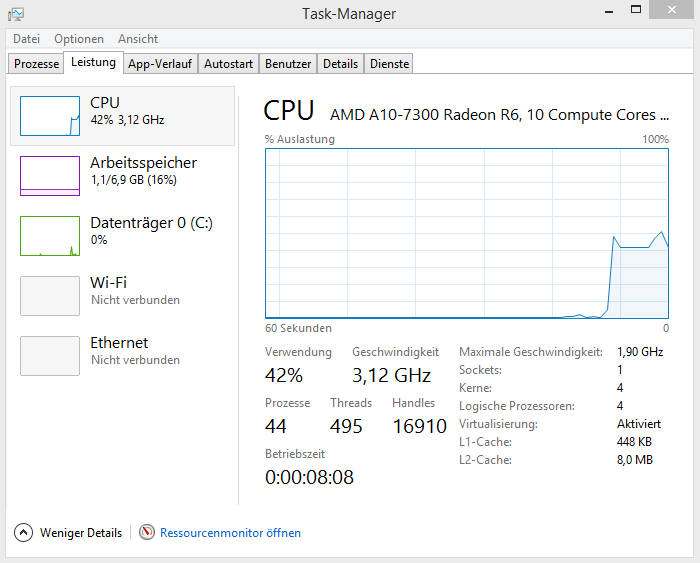Click the Task-Manager title bar icon
Viewport: 700px width, 563px height.
[16, 14]
